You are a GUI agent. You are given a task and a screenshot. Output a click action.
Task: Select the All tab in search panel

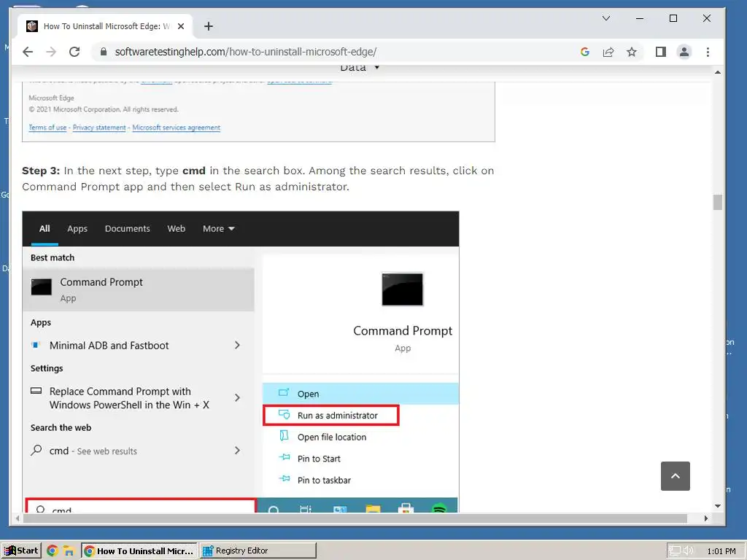44,228
